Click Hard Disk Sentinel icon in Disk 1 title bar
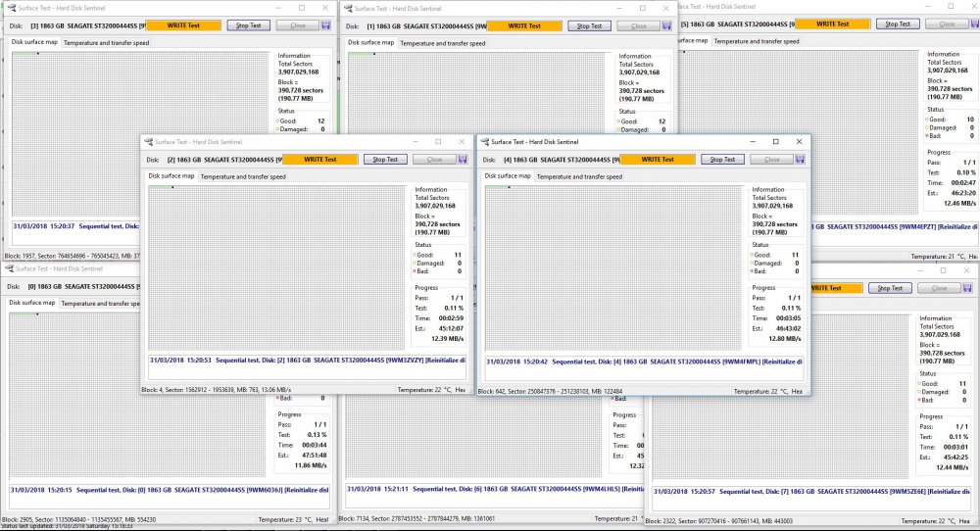The width and height of the screenshot is (980, 531). pyautogui.click(x=348, y=9)
